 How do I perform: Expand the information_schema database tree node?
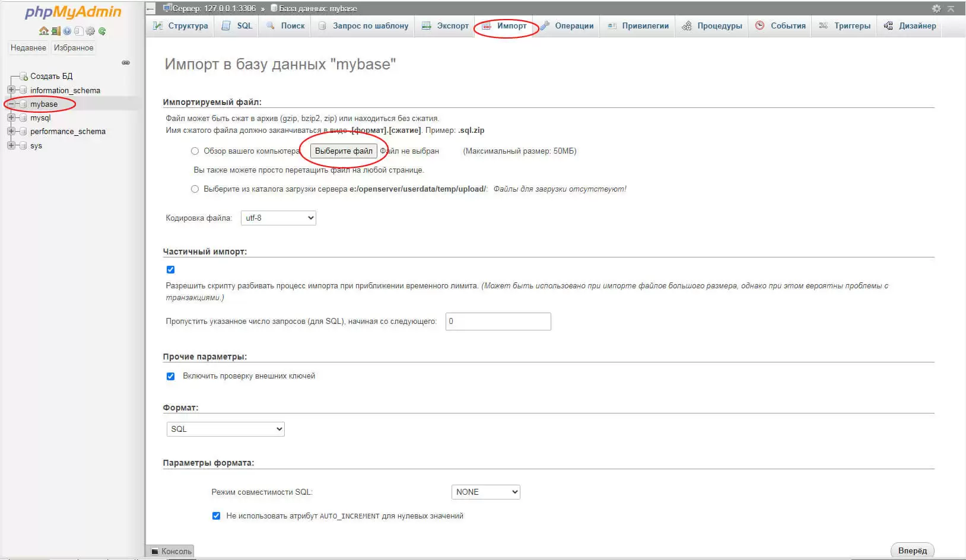pos(11,90)
